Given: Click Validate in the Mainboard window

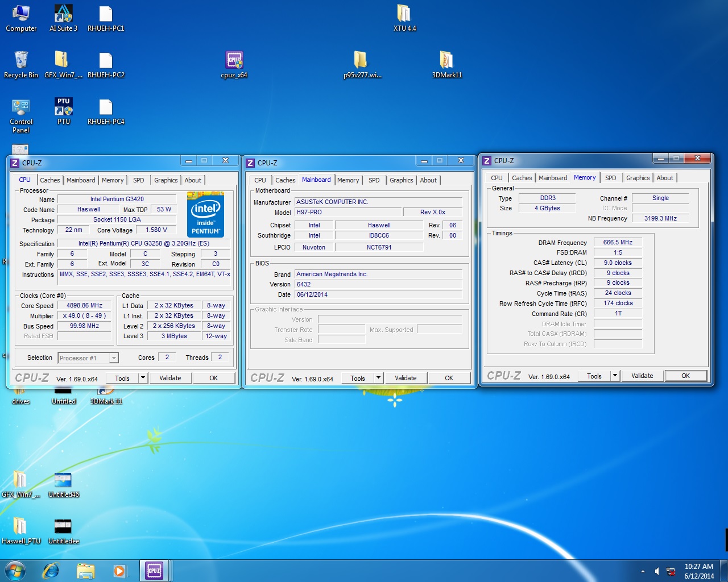Looking at the screenshot, I should coord(406,377).
